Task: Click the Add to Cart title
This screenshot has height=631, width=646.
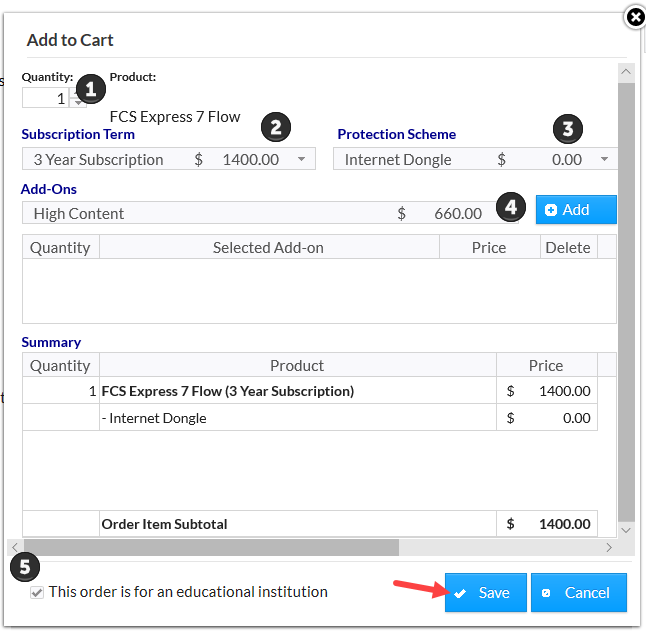Action: coord(70,40)
